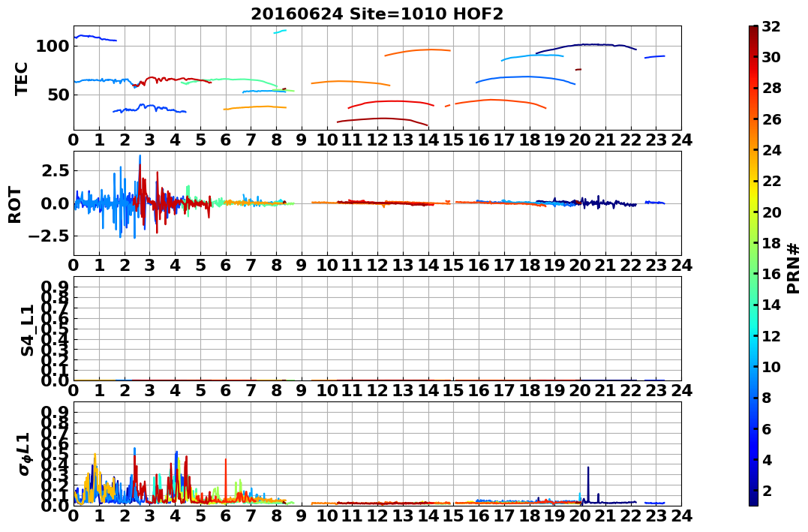Click the colorbar tick value 26
Image resolution: width=808 pixels, height=532 pixels.
(x=771, y=119)
